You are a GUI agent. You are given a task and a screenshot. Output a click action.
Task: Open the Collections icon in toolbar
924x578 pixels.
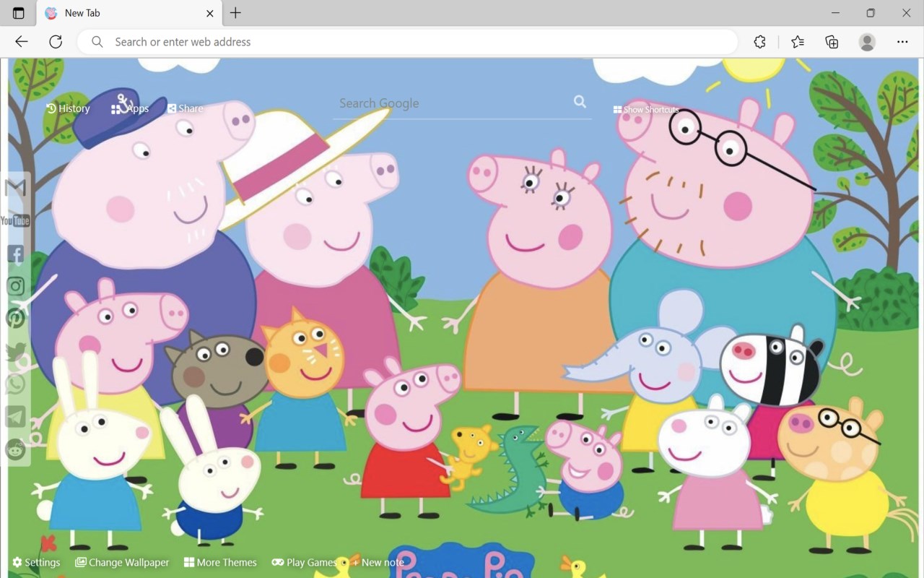pos(832,42)
